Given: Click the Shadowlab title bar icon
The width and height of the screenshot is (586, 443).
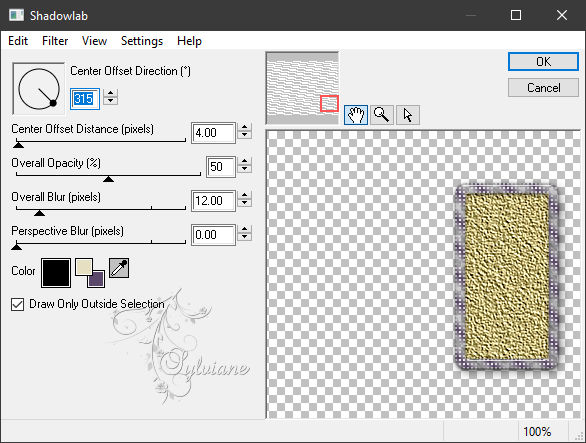Looking at the screenshot, I should point(16,15).
